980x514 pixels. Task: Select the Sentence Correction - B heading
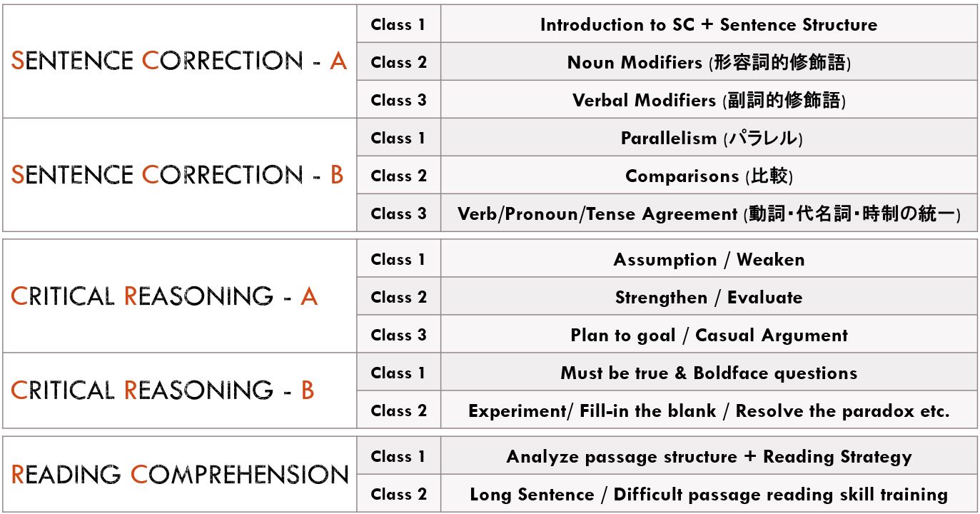178,175
